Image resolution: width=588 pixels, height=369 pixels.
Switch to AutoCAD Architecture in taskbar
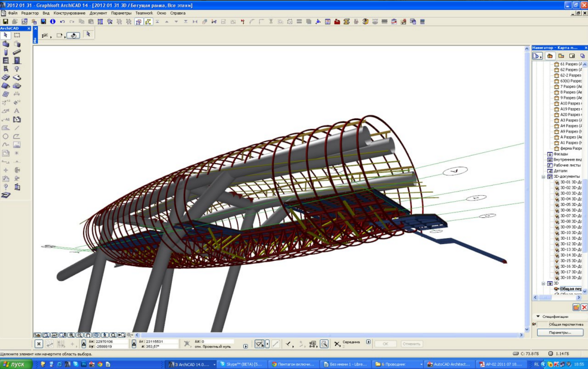click(x=448, y=364)
